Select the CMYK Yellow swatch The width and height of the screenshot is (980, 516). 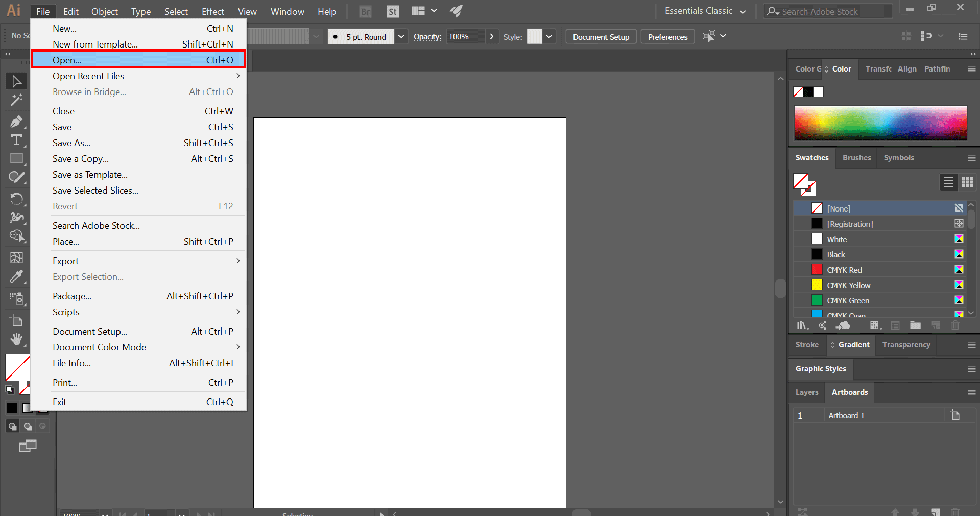click(848, 285)
